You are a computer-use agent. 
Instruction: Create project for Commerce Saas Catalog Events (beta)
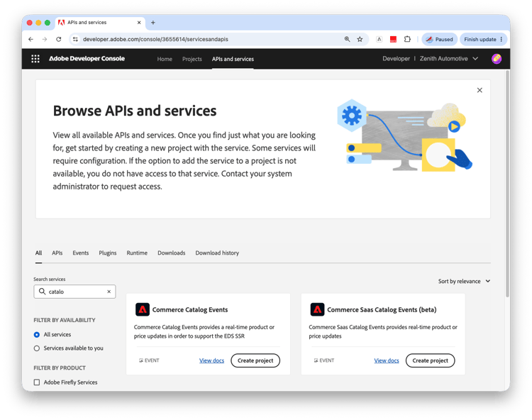tap(431, 360)
